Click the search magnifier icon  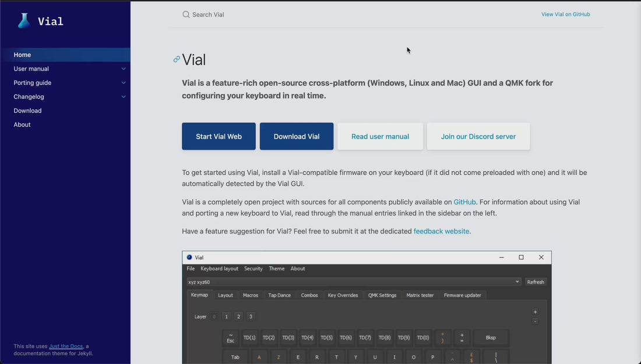point(186,15)
